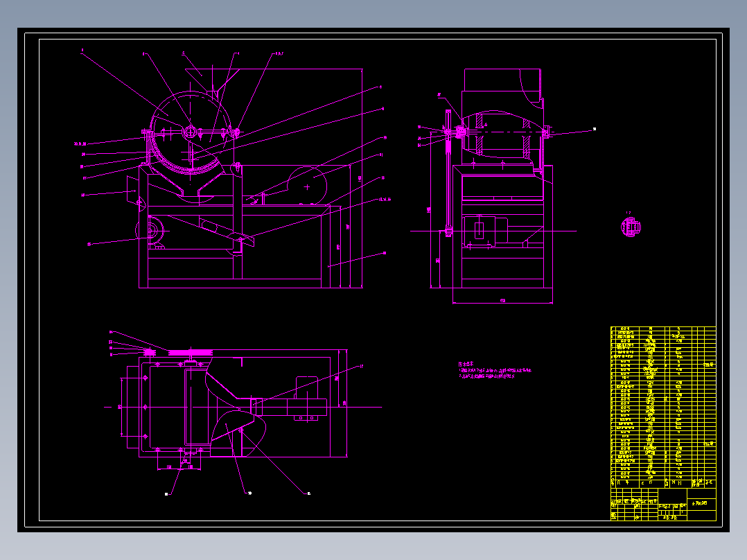Select the small circular detail view
The height and width of the screenshot is (560, 747).
coord(631,227)
